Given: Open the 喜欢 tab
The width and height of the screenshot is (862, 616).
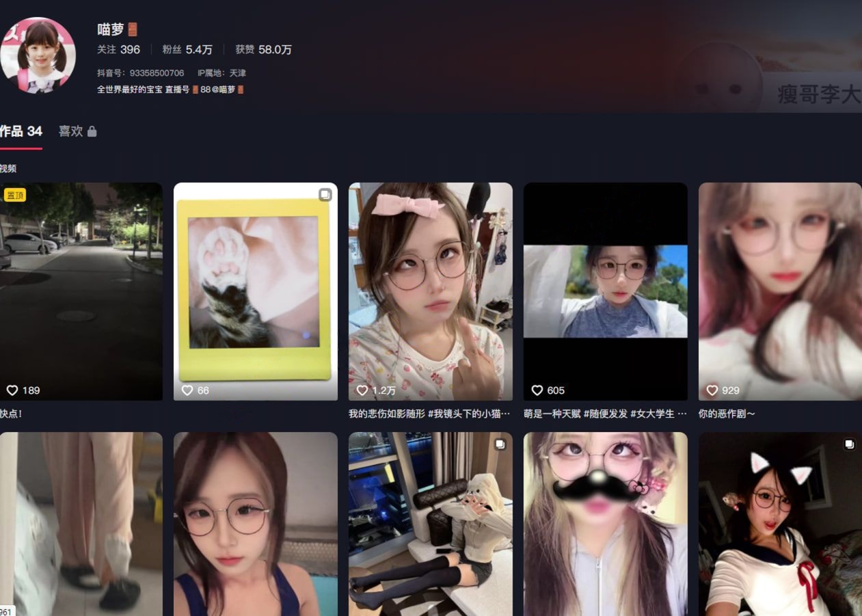Looking at the screenshot, I should [70, 131].
